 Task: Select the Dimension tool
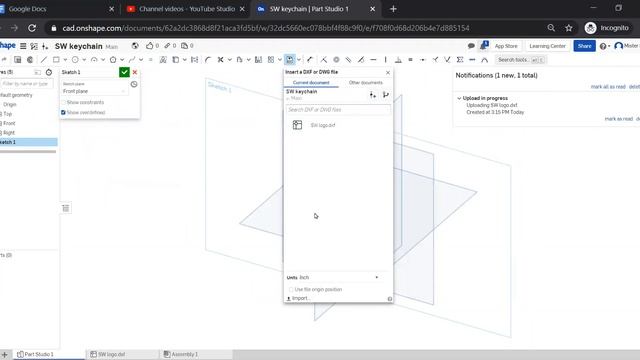point(310,60)
